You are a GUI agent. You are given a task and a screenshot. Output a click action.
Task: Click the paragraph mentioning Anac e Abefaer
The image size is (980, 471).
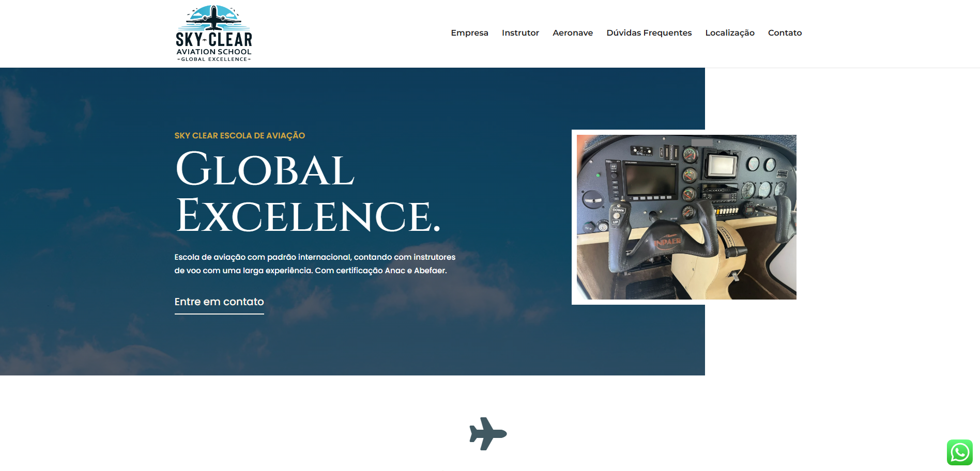(x=314, y=264)
